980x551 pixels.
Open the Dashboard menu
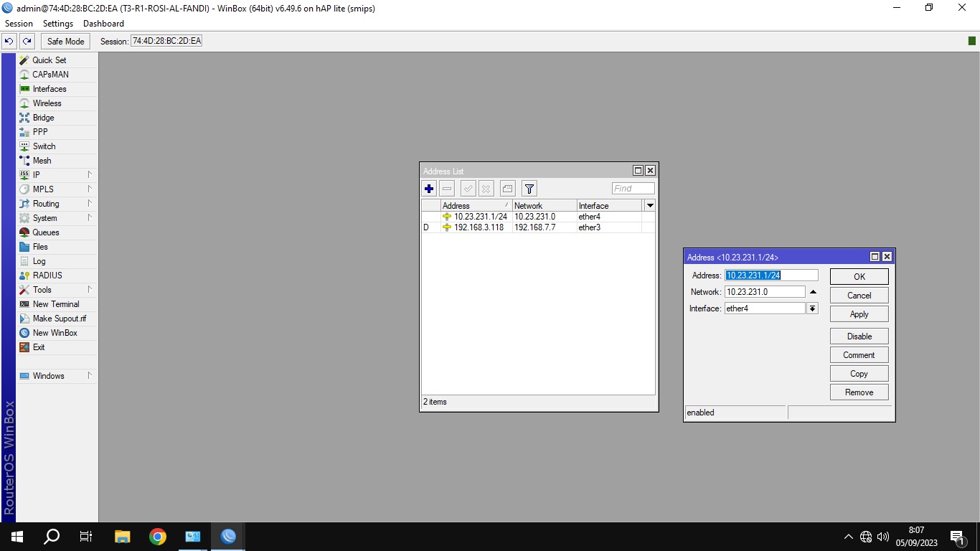[x=103, y=24]
